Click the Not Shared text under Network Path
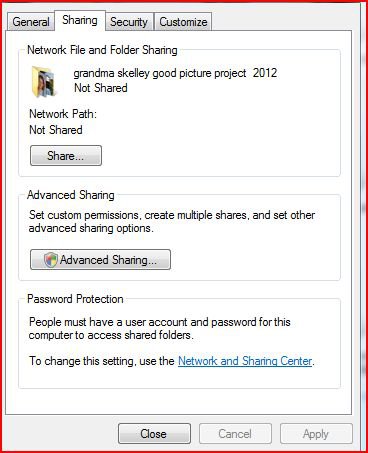Screen dimensions: 368x453 tap(56, 130)
